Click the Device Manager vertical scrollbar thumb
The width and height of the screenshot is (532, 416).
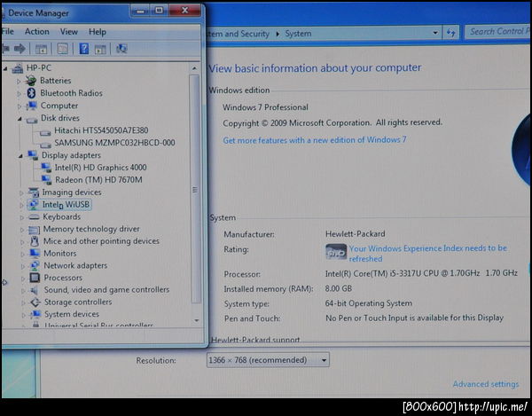click(194, 189)
